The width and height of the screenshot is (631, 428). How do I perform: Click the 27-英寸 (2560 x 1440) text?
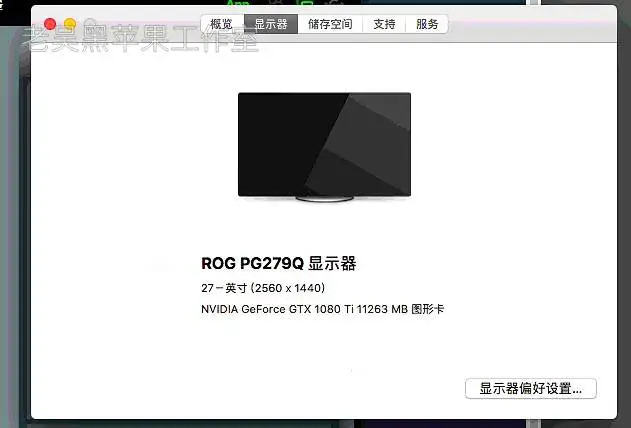click(x=263, y=288)
